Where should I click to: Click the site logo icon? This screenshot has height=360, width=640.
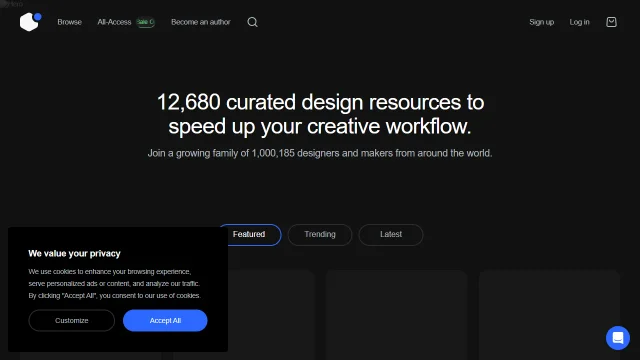(31, 22)
